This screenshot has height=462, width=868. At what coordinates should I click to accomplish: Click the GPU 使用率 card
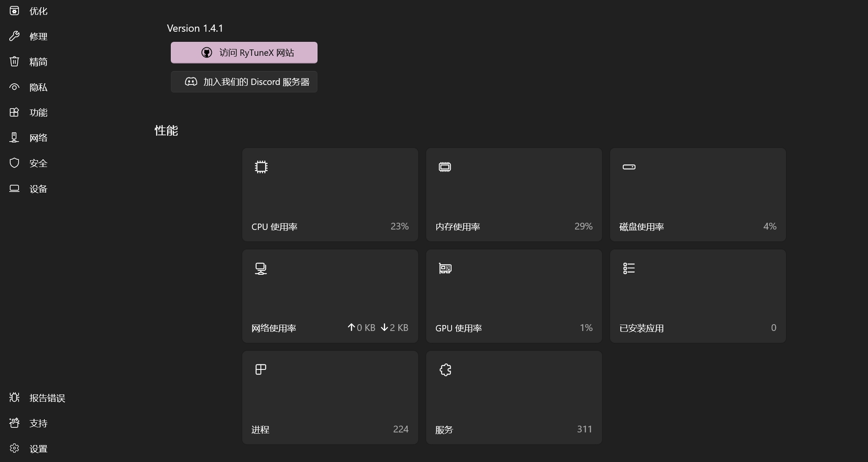coord(513,296)
